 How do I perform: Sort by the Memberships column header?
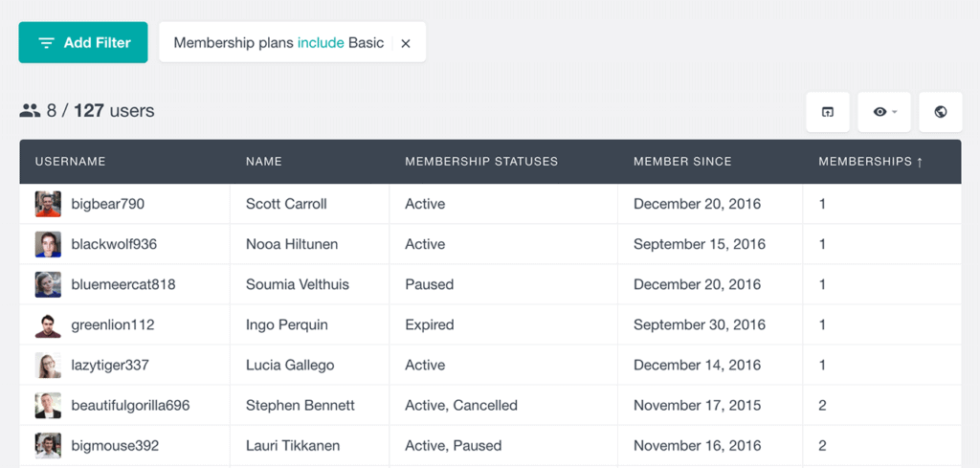click(x=870, y=162)
